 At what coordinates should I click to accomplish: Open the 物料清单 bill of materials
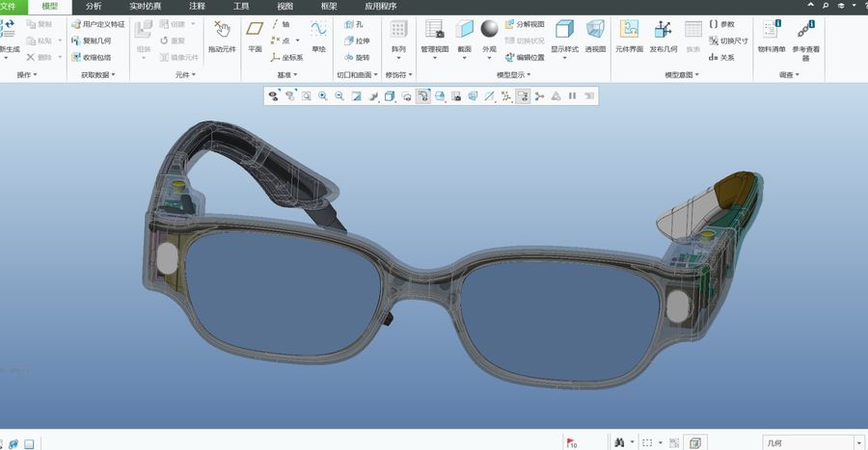(x=772, y=37)
